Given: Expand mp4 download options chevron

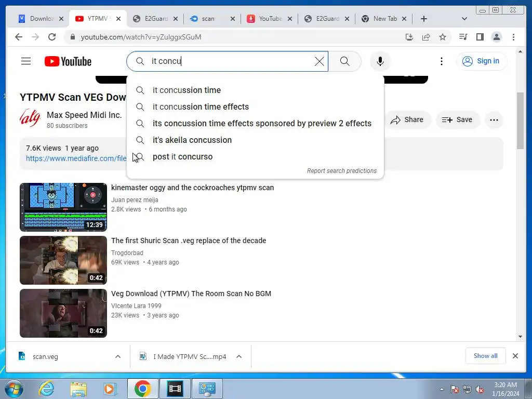Looking at the screenshot, I should (x=239, y=356).
